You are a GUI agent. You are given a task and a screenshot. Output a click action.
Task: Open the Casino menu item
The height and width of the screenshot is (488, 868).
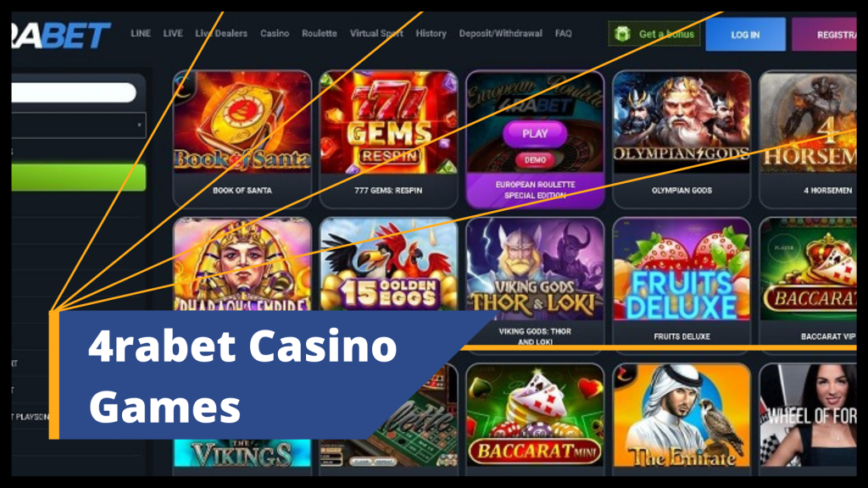point(275,33)
